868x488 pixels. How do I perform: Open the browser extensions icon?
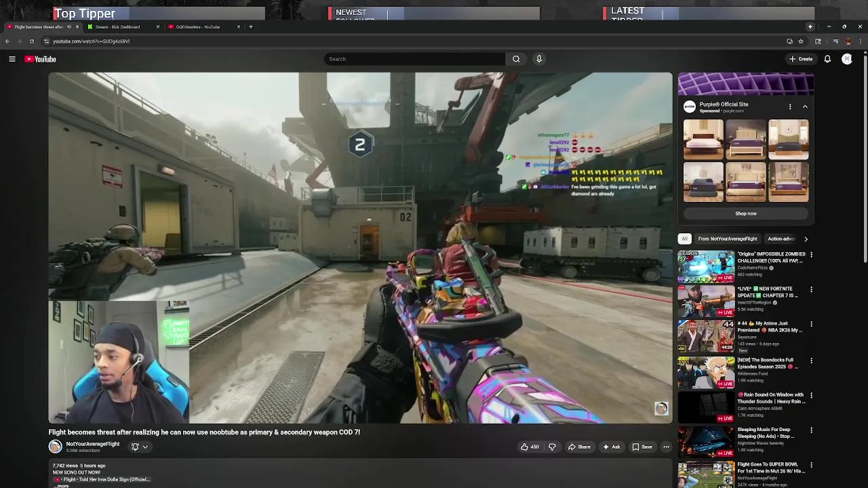[x=818, y=41]
